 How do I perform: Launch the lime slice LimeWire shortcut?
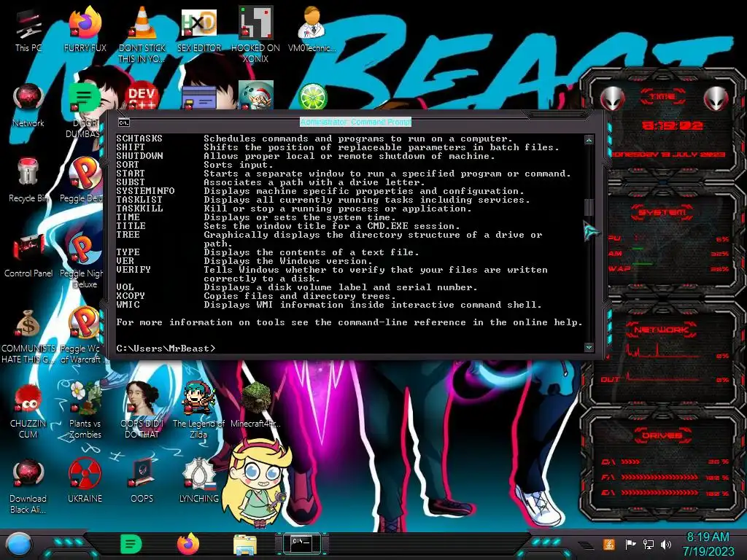coord(312,96)
